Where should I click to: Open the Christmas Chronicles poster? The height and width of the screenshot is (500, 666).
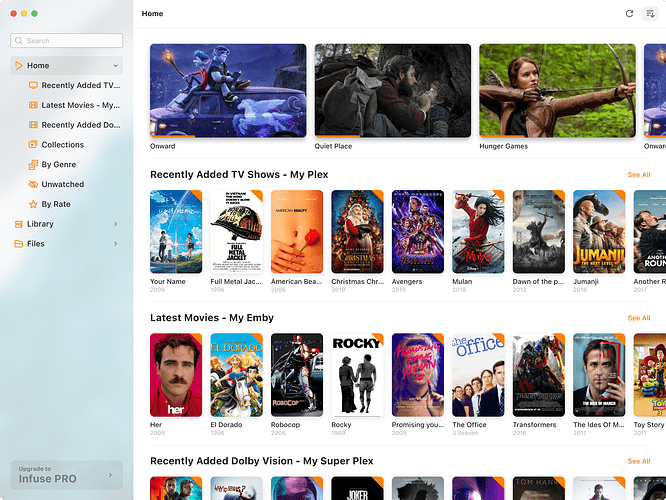[357, 232]
